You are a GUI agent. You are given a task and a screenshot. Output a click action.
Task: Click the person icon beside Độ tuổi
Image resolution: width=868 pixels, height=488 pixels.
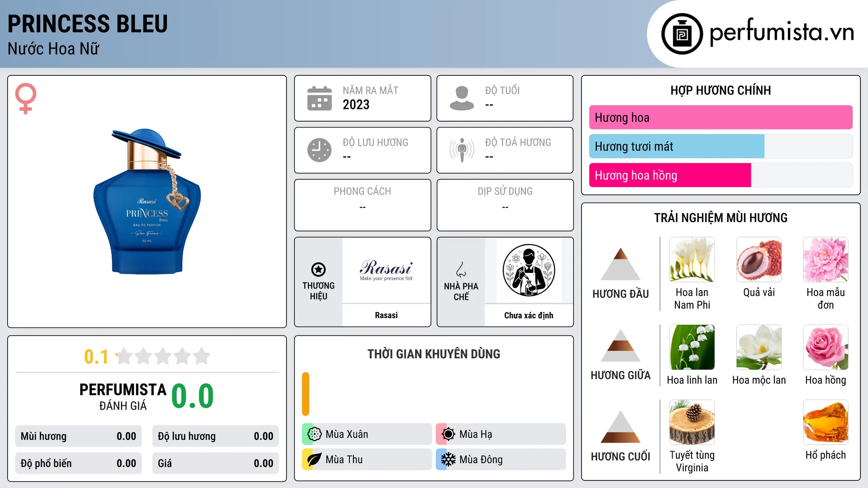coord(462,98)
